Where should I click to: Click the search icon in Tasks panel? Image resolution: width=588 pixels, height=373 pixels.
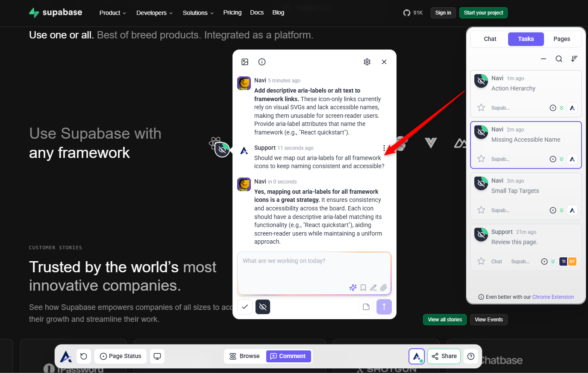(x=559, y=59)
